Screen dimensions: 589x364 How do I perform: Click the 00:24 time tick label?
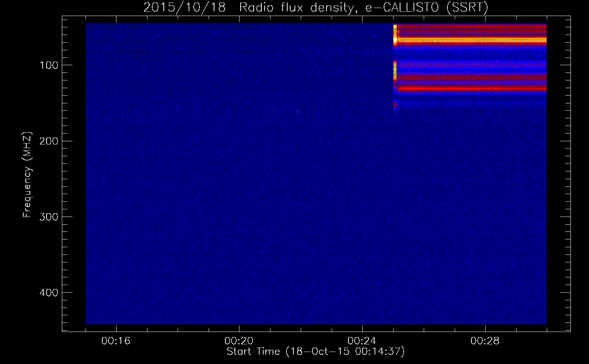click(x=362, y=341)
